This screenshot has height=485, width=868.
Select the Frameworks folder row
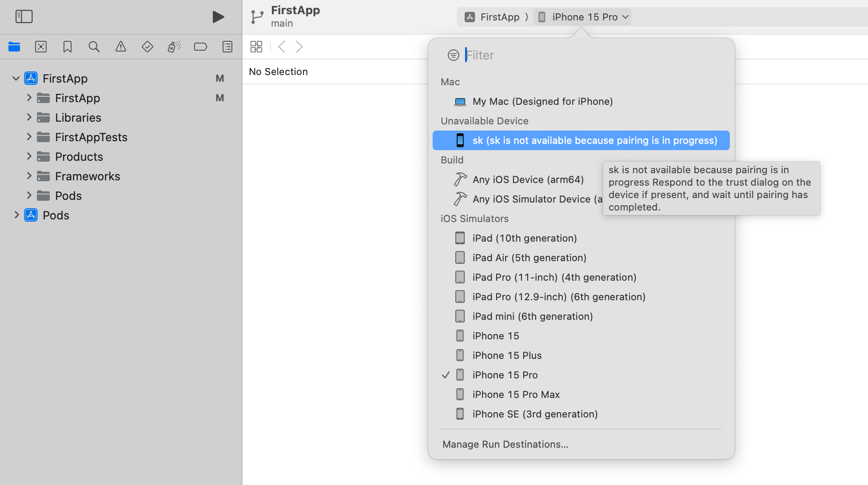pos(121,176)
